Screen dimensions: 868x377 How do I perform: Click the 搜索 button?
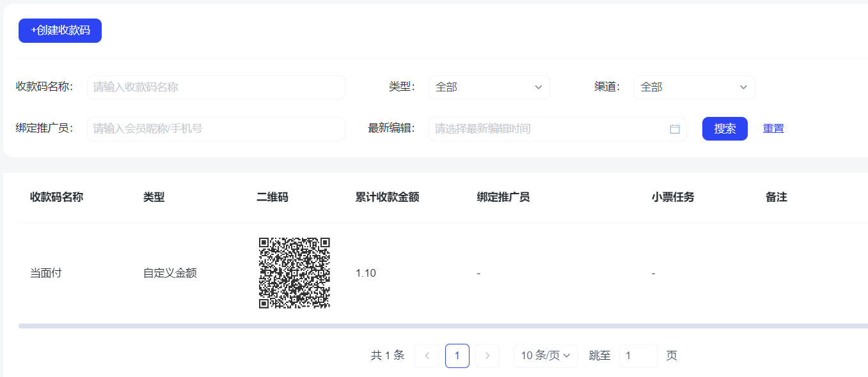pos(725,129)
